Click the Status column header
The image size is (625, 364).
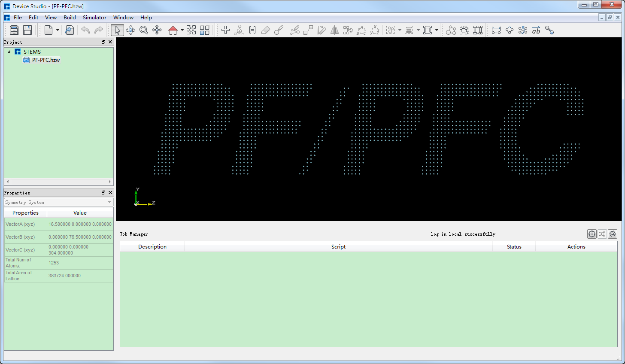tap(514, 247)
